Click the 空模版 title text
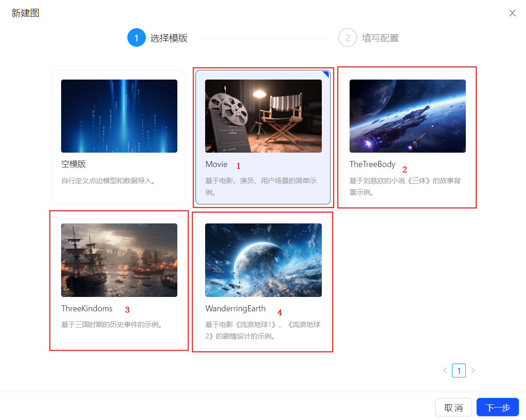This screenshot has width=526, height=420. [74, 164]
